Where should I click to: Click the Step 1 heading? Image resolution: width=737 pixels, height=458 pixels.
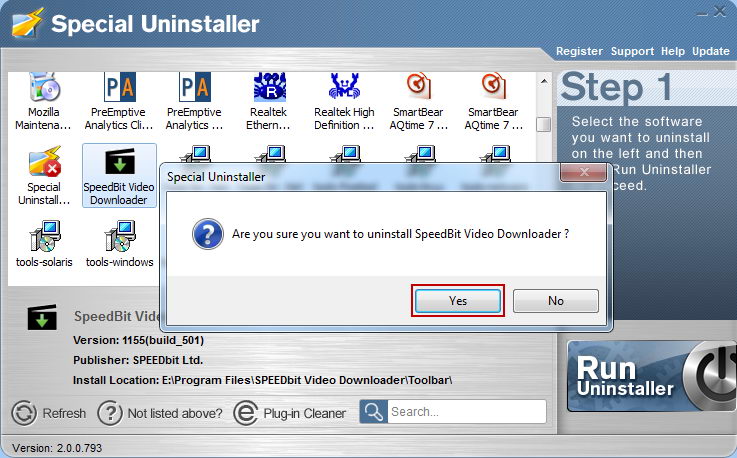click(616, 87)
